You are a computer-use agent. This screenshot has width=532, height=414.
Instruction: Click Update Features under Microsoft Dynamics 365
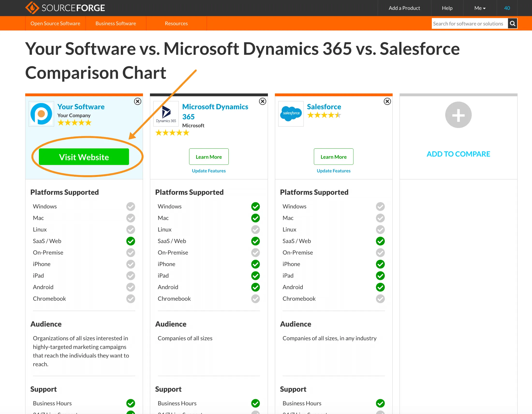coord(209,171)
